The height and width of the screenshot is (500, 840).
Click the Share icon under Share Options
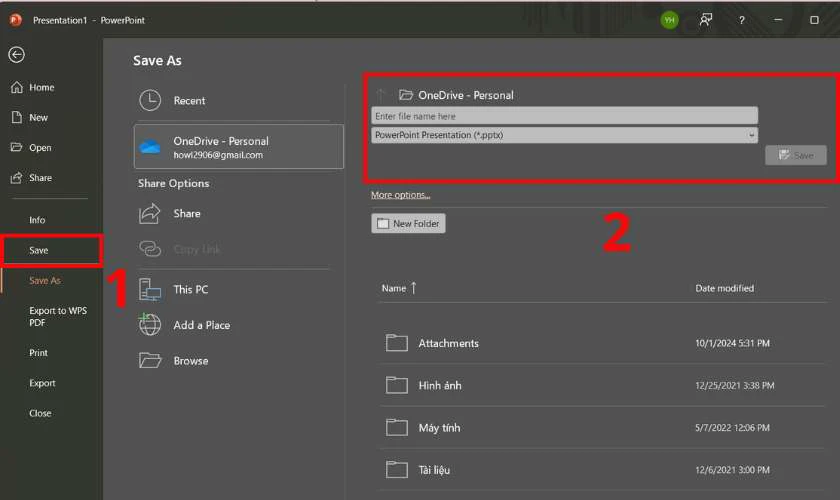coord(149,213)
